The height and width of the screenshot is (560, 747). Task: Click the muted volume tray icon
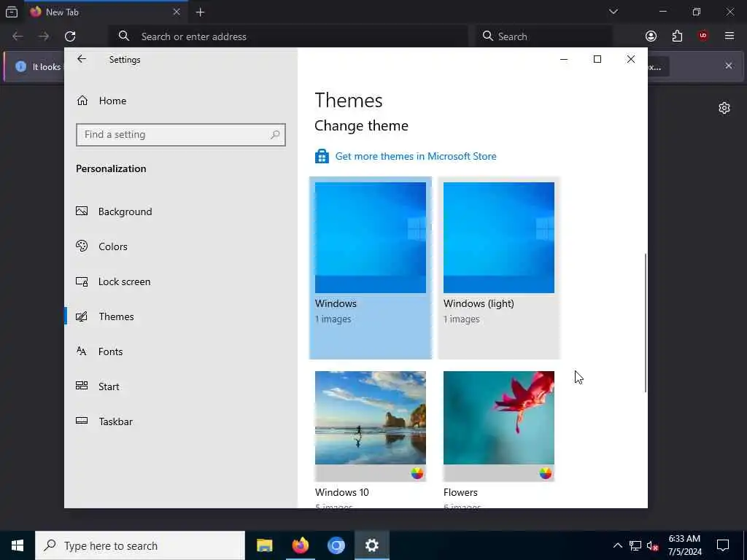click(653, 546)
